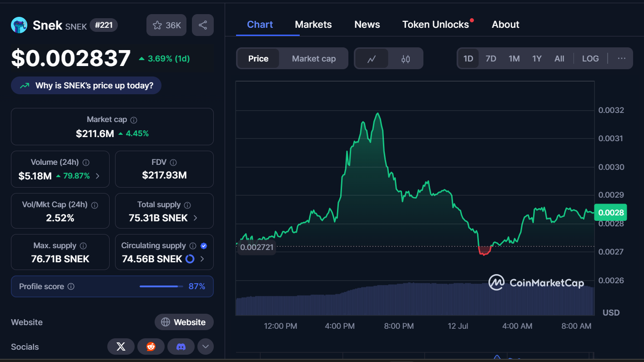The width and height of the screenshot is (644, 362).
Task: Select the Market cap chart toggle
Action: tap(314, 59)
